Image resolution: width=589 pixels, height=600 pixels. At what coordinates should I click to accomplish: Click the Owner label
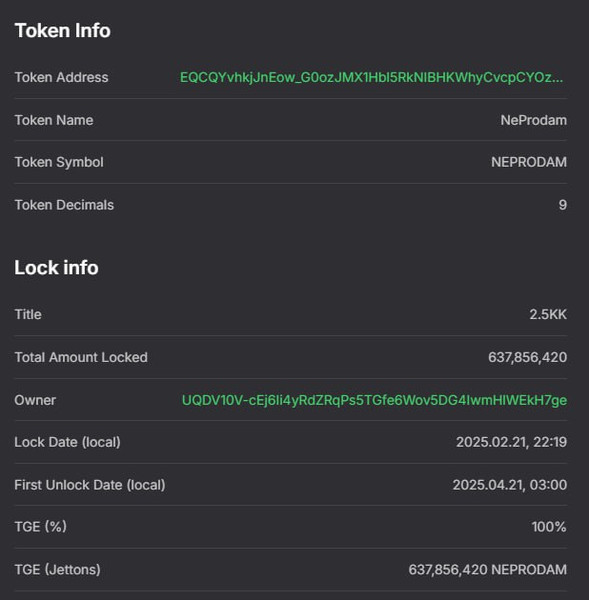click(35, 400)
